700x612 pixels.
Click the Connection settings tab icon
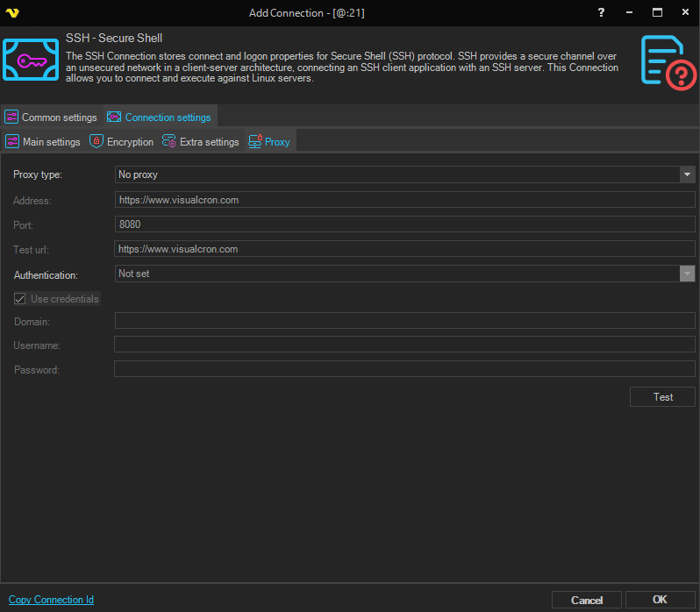point(114,117)
